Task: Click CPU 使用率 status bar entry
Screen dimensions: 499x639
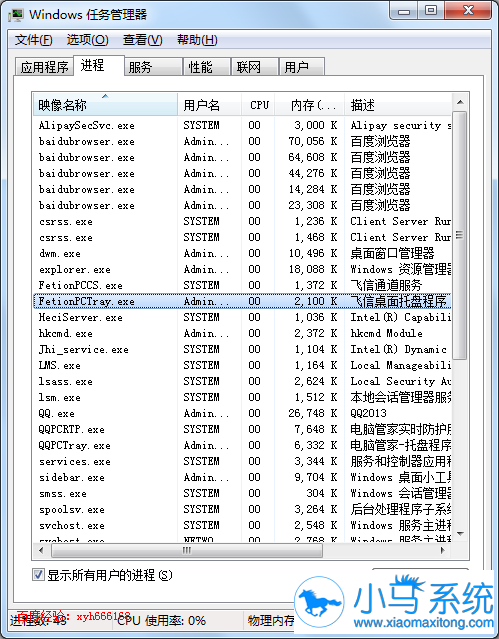Action: (161, 621)
